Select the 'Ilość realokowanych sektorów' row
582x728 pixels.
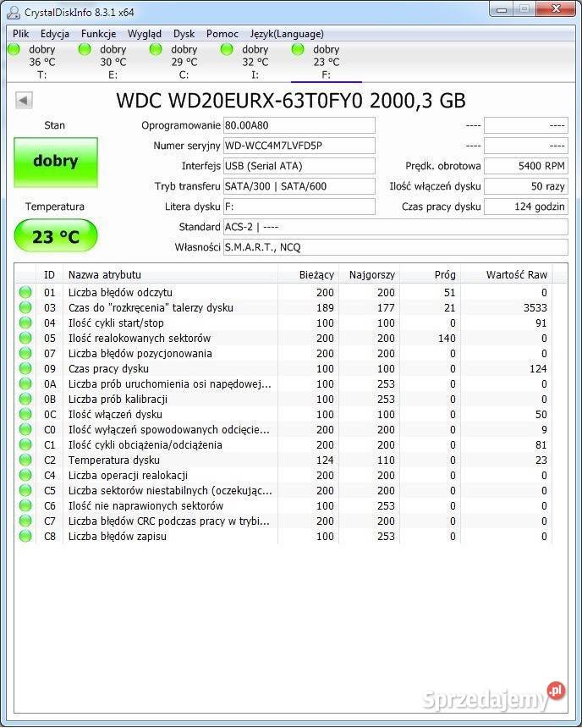[x=169, y=339]
